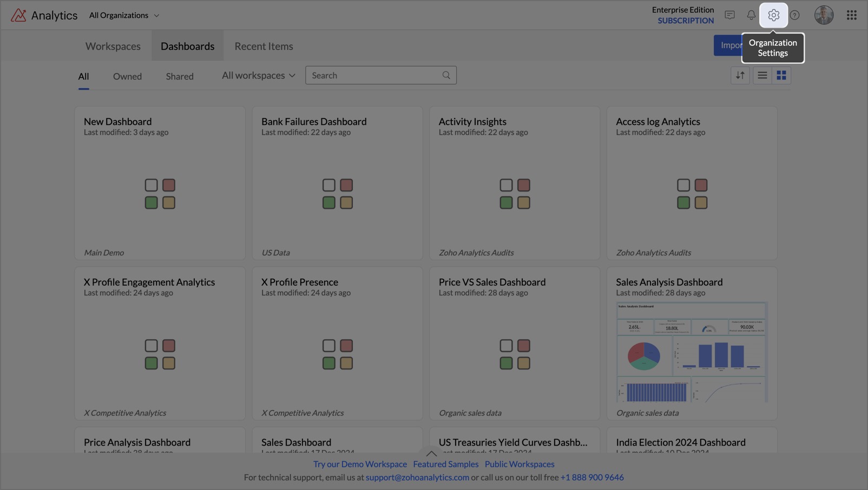868x490 pixels.
Task: Select the Dashboards tab
Action: click(188, 46)
